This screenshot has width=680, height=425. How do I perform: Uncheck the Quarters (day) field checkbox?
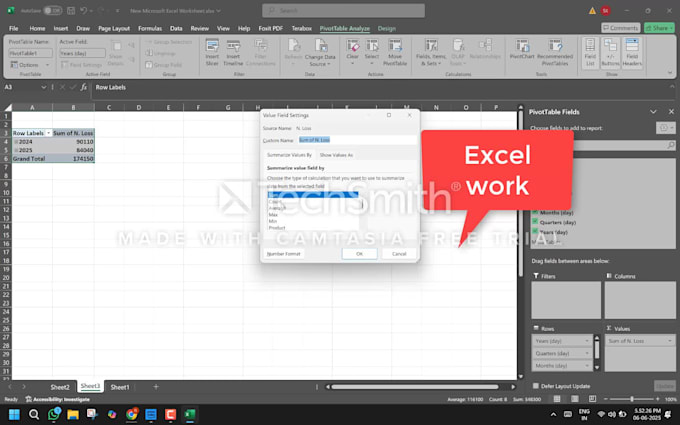(x=535, y=222)
